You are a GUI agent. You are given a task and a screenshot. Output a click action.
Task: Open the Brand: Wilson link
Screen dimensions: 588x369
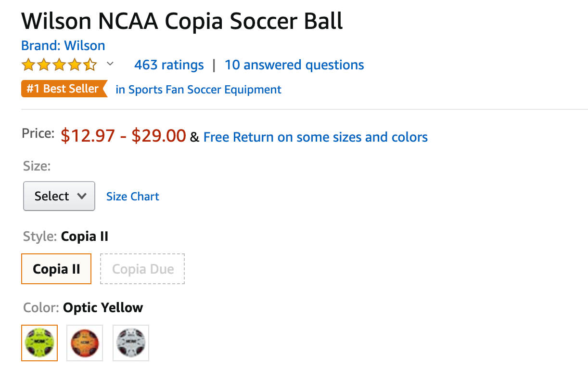[x=63, y=46]
